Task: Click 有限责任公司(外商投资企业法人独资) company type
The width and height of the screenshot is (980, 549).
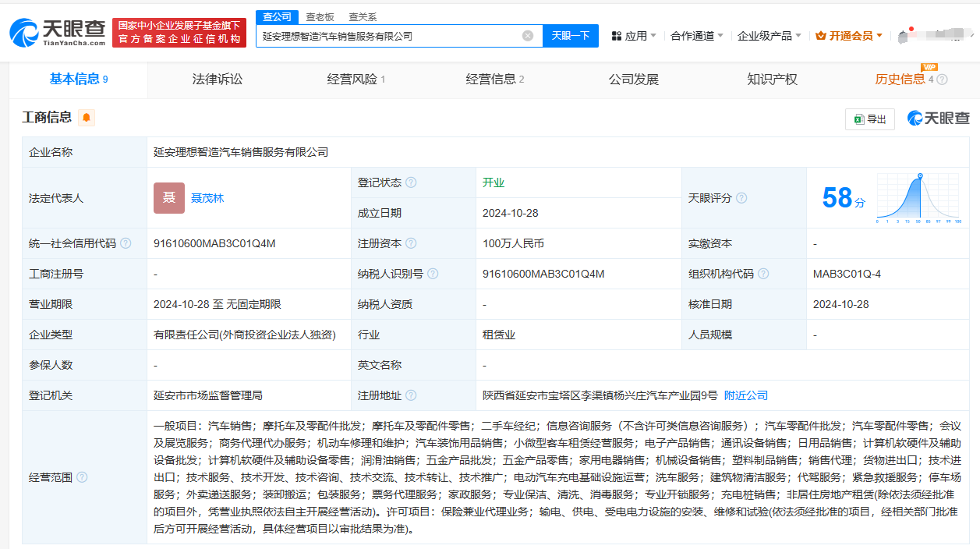Action: (245, 335)
